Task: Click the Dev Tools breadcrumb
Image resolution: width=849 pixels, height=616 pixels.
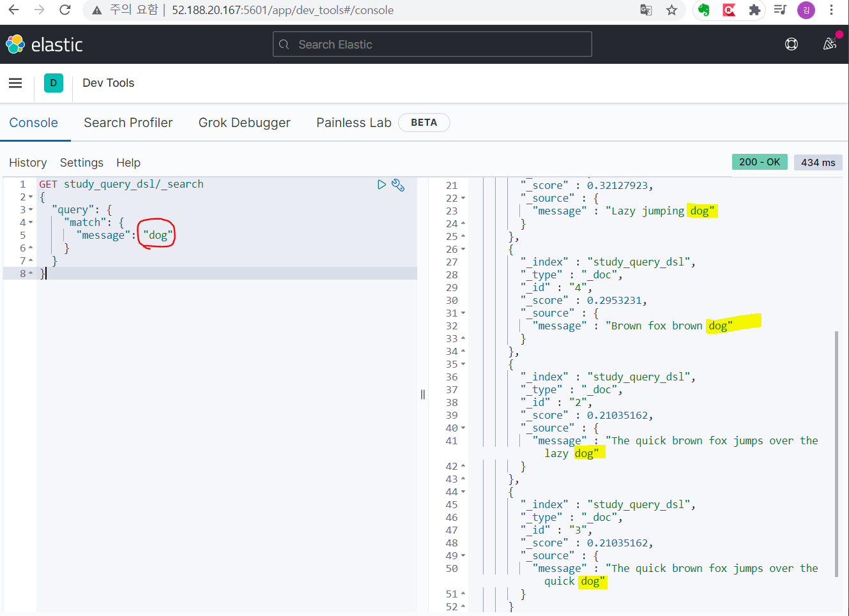Action: [x=109, y=83]
